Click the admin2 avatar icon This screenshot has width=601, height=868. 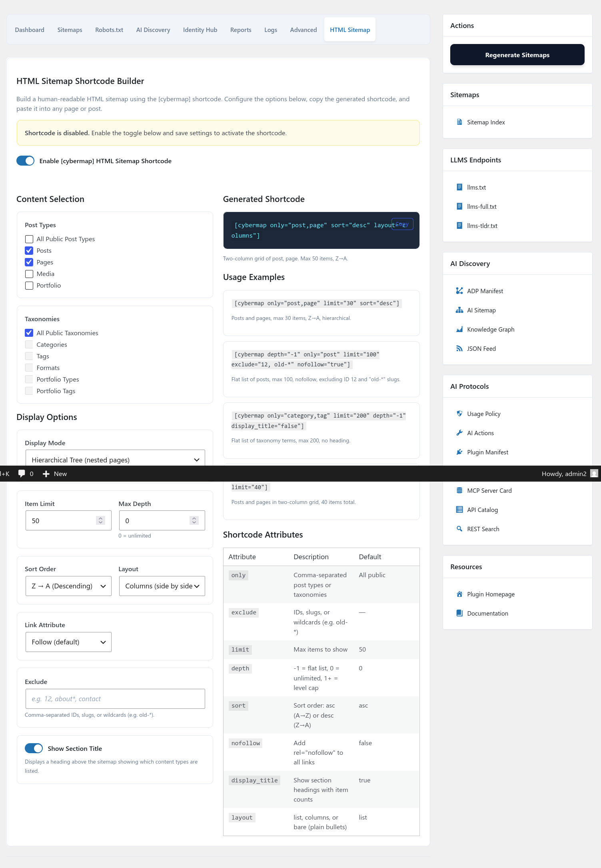coord(594,474)
